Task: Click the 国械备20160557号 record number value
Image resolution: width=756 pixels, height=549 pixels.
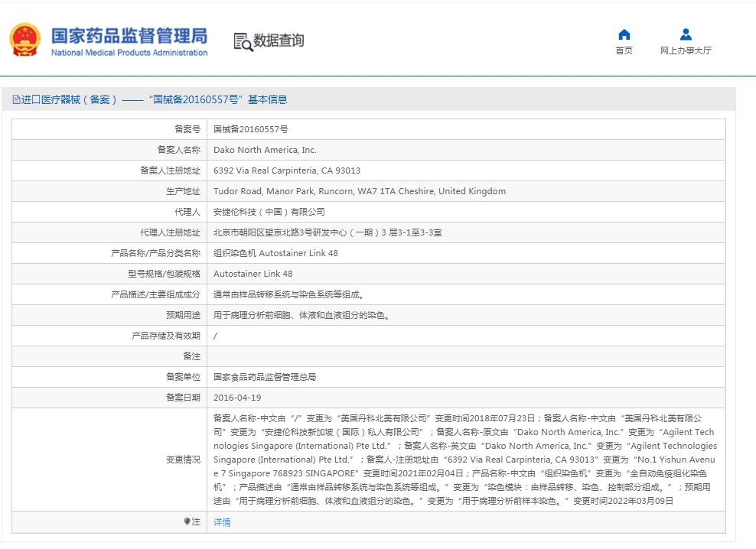Action: 250,129
